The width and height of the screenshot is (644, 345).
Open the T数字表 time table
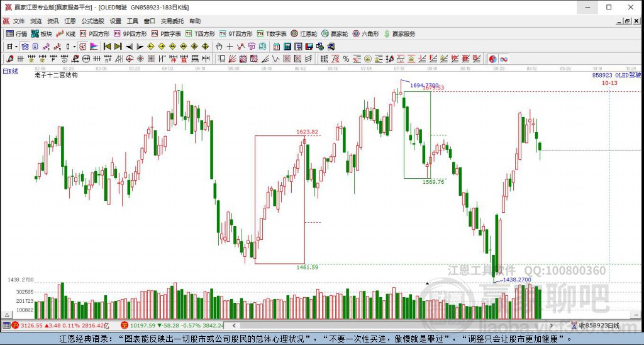point(272,34)
